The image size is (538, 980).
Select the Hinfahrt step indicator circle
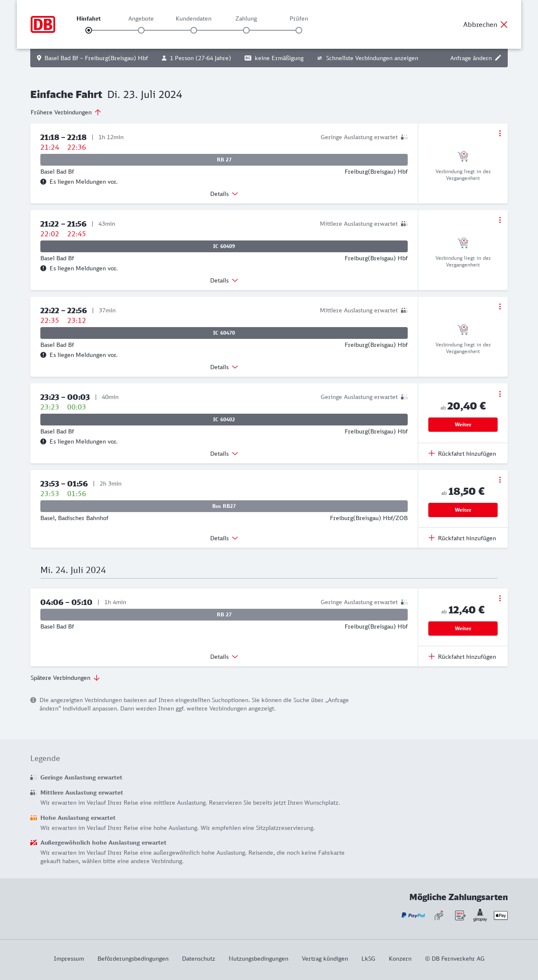coord(89,30)
